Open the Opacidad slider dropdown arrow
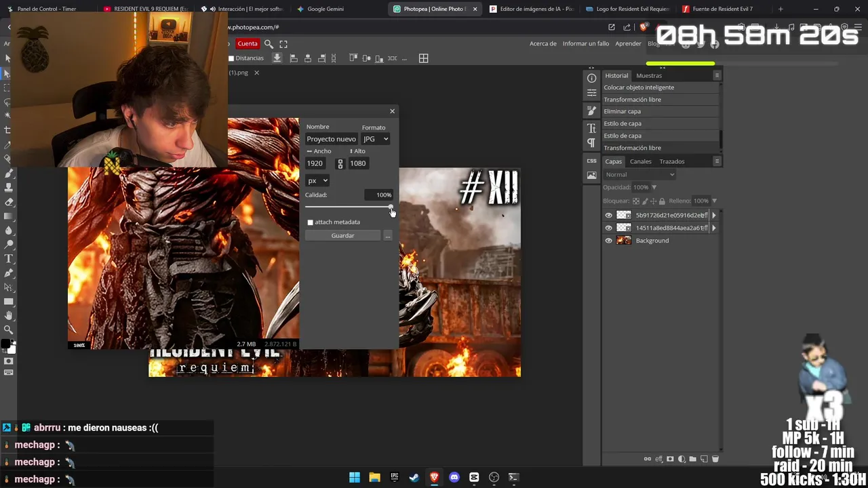This screenshot has width=868, height=488. [654, 187]
